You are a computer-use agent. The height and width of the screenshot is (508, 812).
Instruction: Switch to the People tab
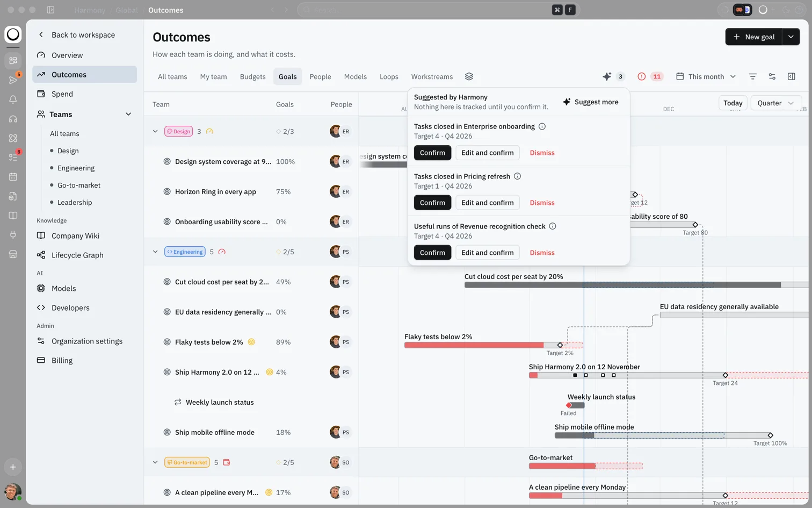pyautogui.click(x=320, y=76)
